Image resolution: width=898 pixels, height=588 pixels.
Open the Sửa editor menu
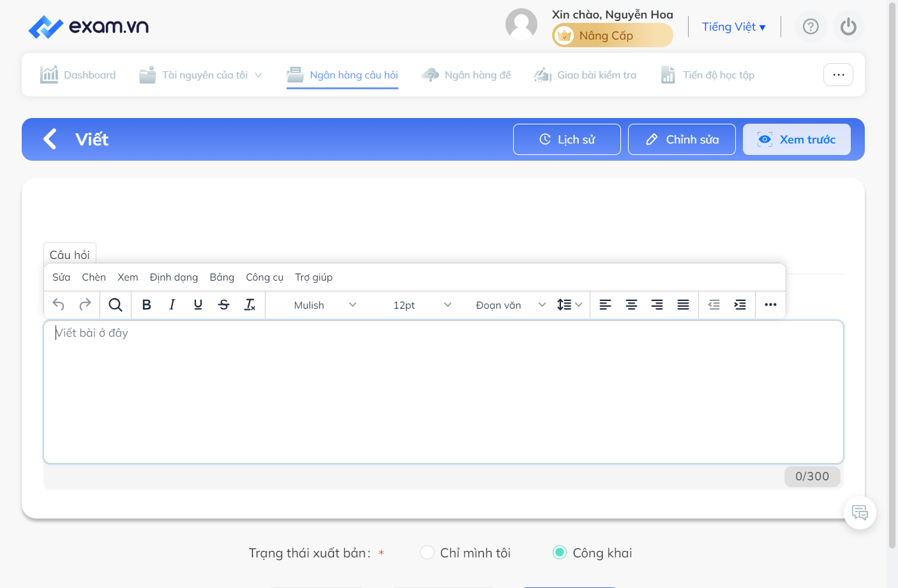pyautogui.click(x=61, y=277)
